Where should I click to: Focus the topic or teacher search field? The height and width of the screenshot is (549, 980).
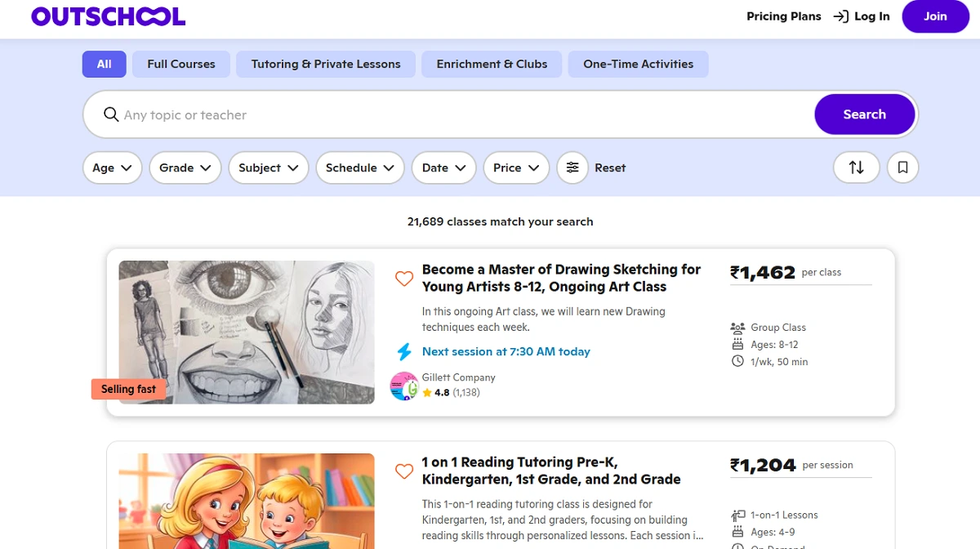[457, 114]
